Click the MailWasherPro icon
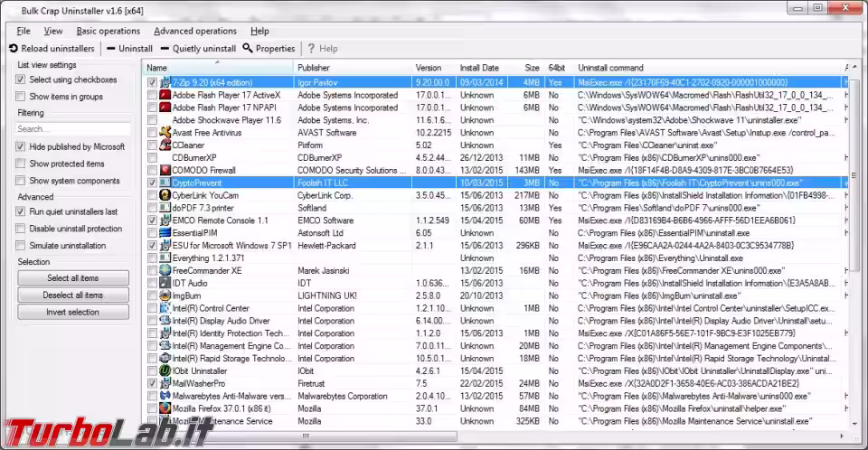 [x=165, y=383]
